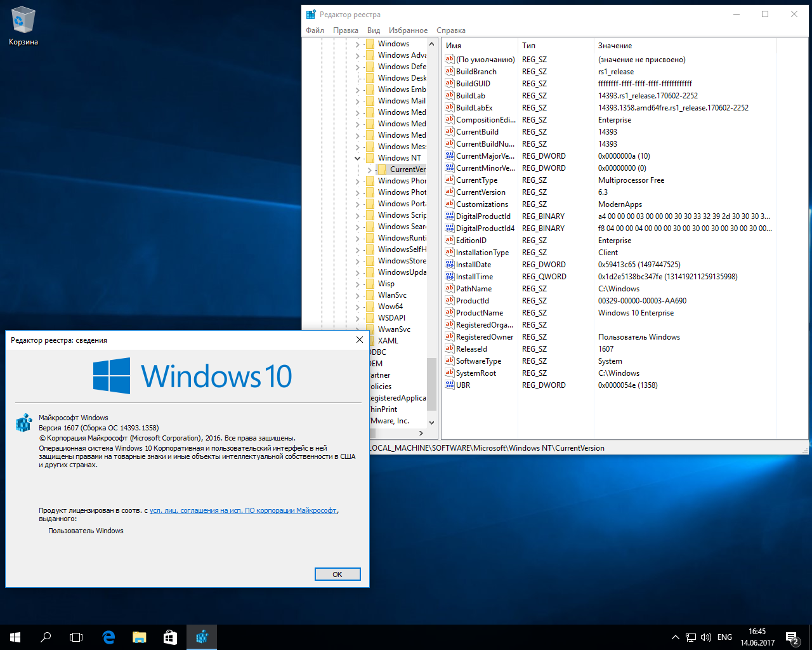Open the Избранное menu
Viewport: 812px width, 650px height.
(x=408, y=30)
